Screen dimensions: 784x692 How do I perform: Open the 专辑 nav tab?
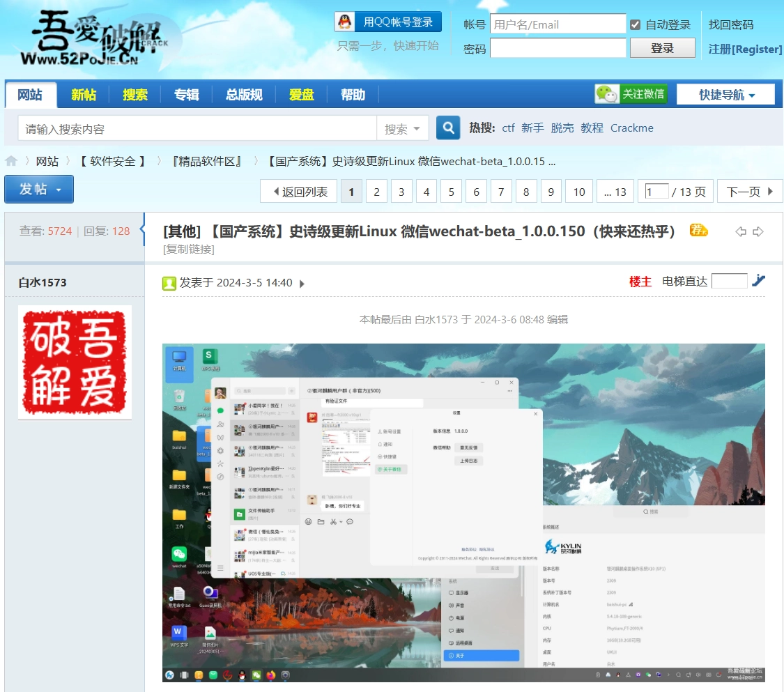pyautogui.click(x=187, y=95)
